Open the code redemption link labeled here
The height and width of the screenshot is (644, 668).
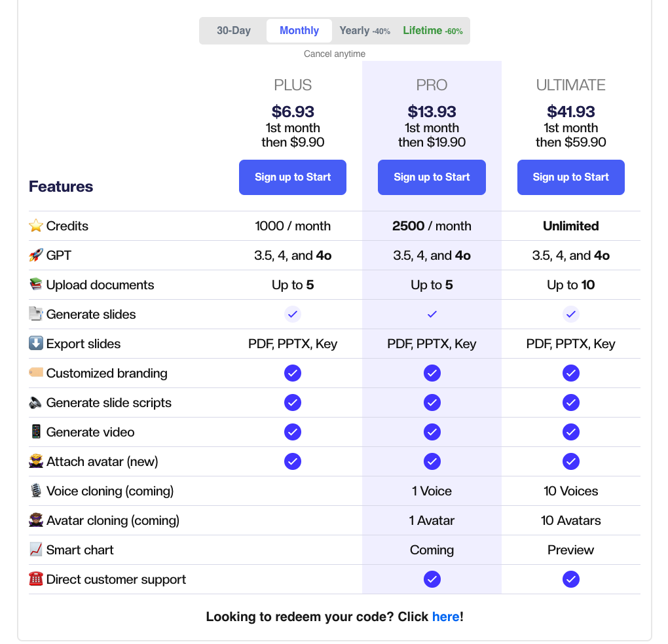click(446, 617)
